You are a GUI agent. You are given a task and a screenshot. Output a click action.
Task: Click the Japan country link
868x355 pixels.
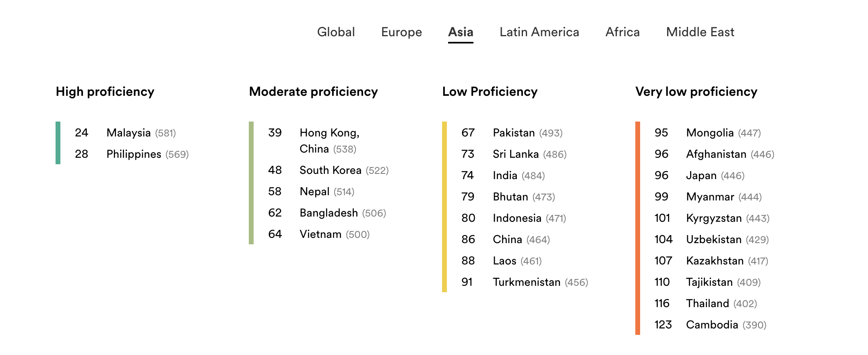pyautogui.click(x=701, y=175)
